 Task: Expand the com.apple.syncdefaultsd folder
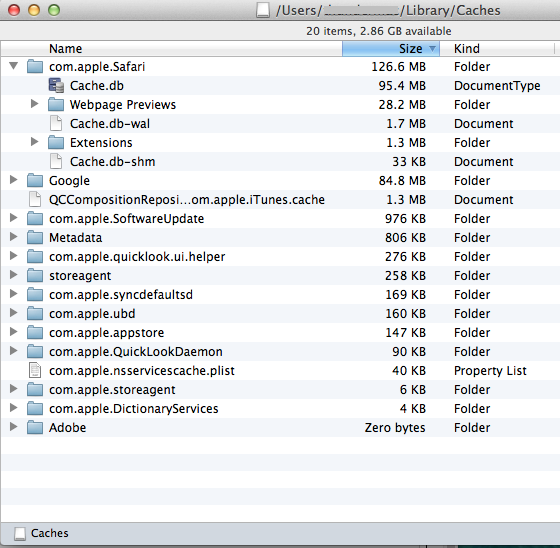click(14, 294)
